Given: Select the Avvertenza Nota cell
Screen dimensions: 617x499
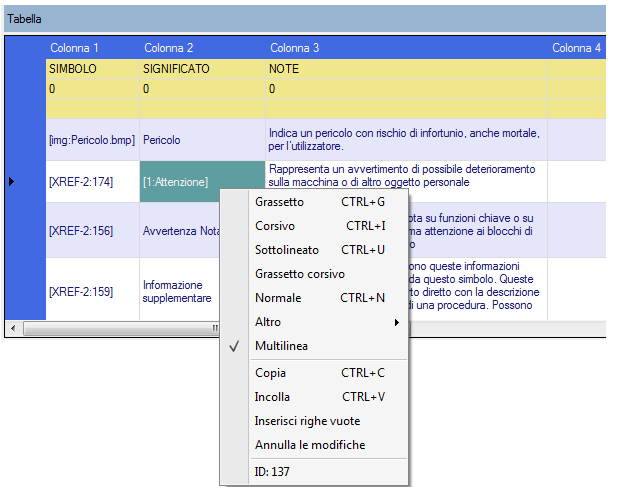Looking at the screenshot, I should pos(179,231).
